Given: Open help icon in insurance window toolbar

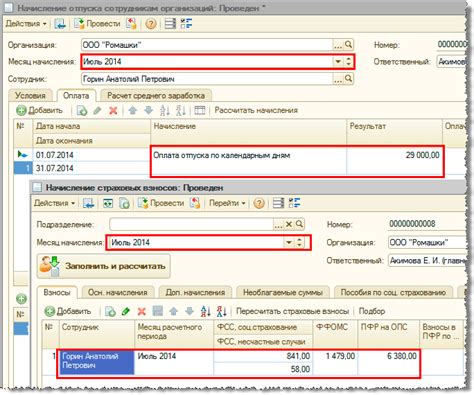Looking at the screenshot, I should pyautogui.click(x=259, y=203).
